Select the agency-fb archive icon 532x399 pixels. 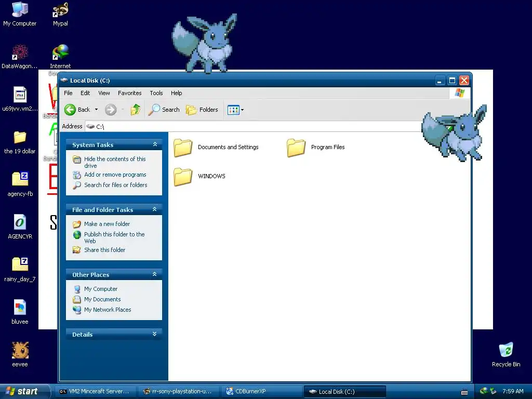coord(20,184)
